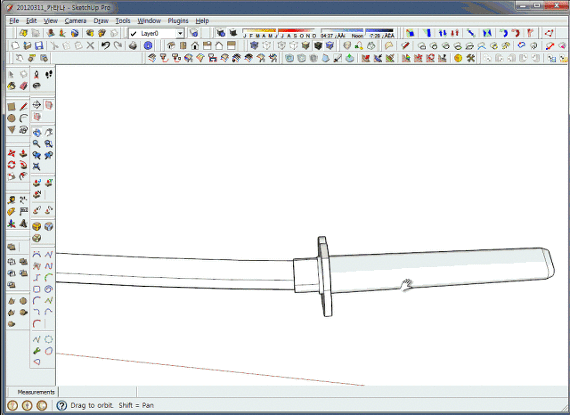The width and height of the screenshot is (570, 415).
Task: Activate the Zoom Extents tool
Action: [x=36, y=166]
